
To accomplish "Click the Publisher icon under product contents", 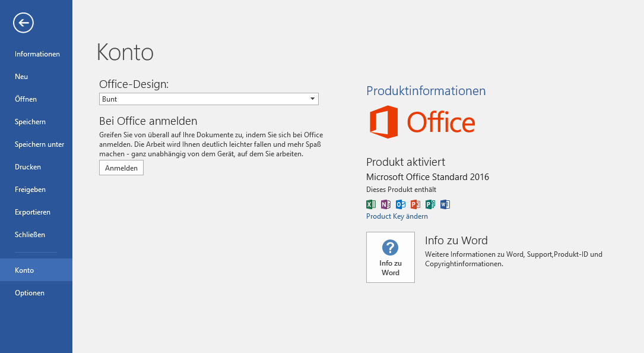I will click(x=430, y=204).
